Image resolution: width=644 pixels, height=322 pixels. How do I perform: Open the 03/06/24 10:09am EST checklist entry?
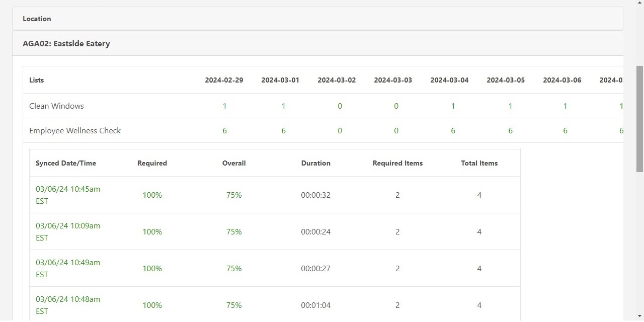tap(68, 231)
